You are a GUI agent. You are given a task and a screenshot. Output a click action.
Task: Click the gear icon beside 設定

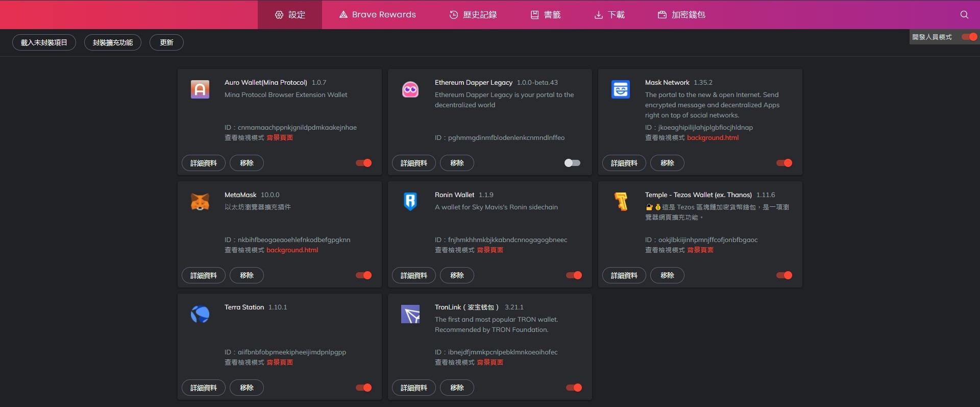pos(279,15)
